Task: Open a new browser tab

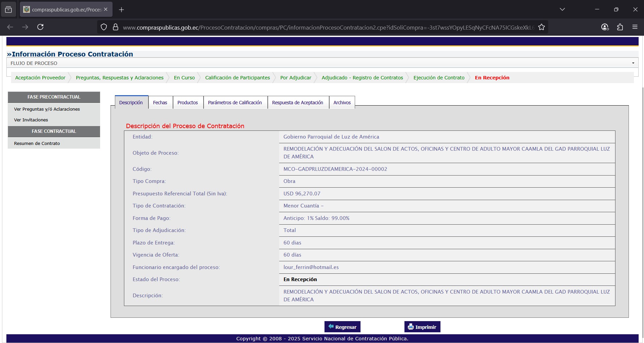Action: pyautogui.click(x=122, y=10)
